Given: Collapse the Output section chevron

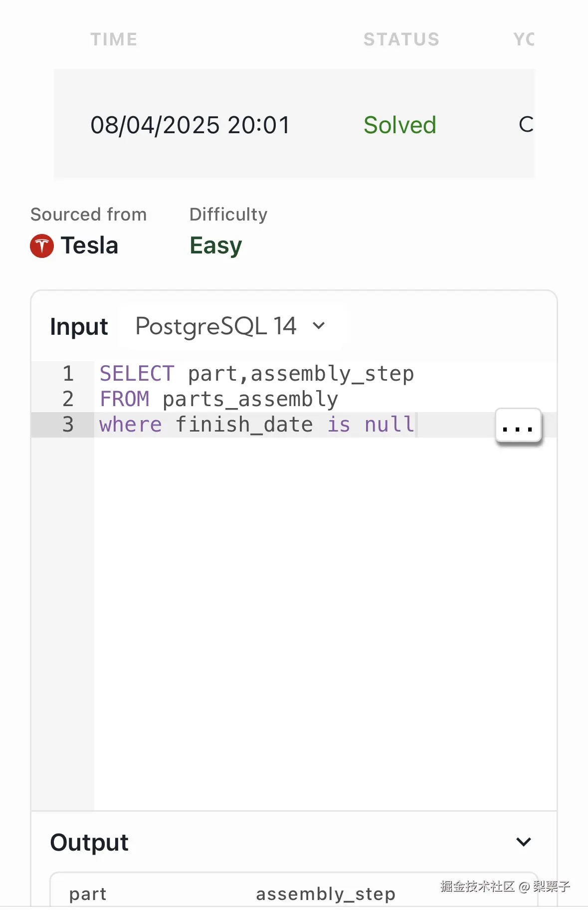Looking at the screenshot, I should click(x=523, y=842).
